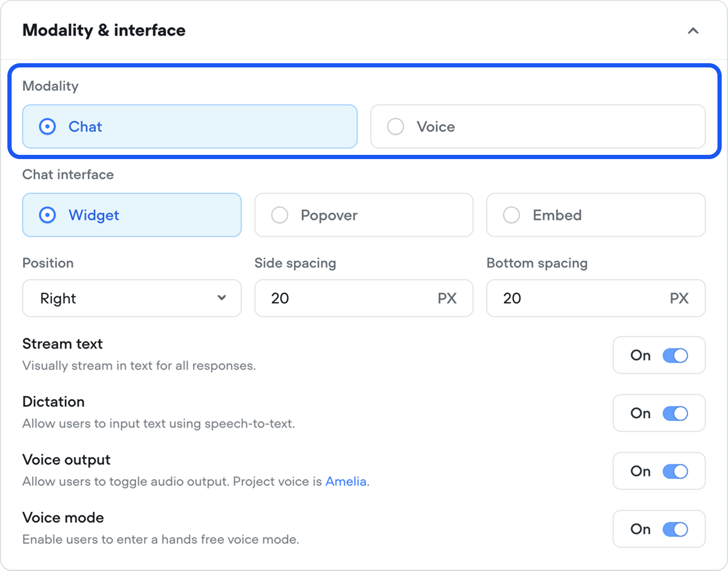Choose the Widget chat interface
728x571 pixels.
tap(132, 215)
